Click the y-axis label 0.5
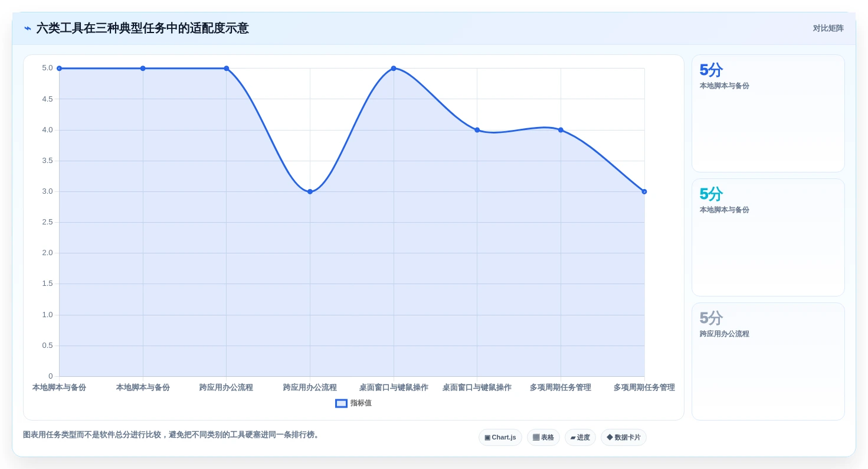This screenshot has height=469, width=868. pyautogui.click(x=47, y=346)
